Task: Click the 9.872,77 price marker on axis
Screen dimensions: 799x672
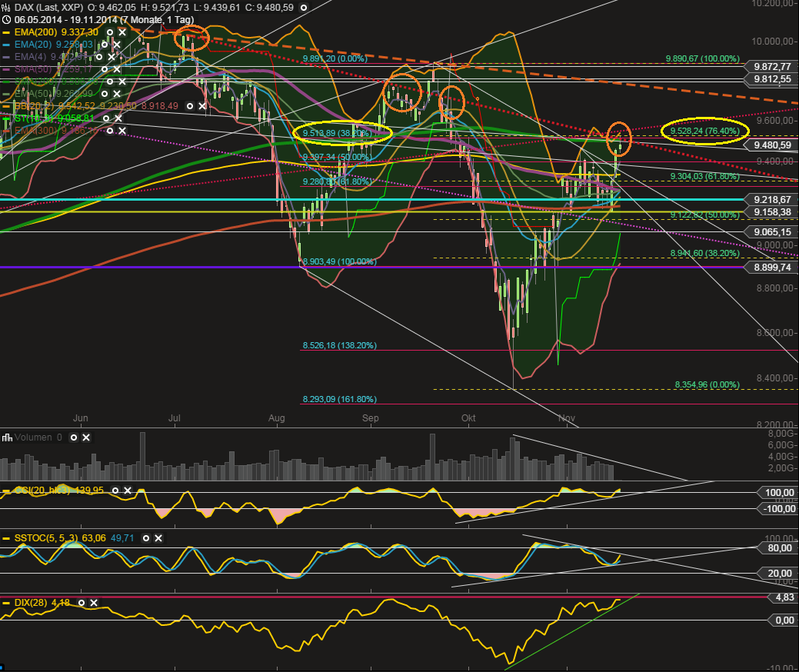Action: 771,67
